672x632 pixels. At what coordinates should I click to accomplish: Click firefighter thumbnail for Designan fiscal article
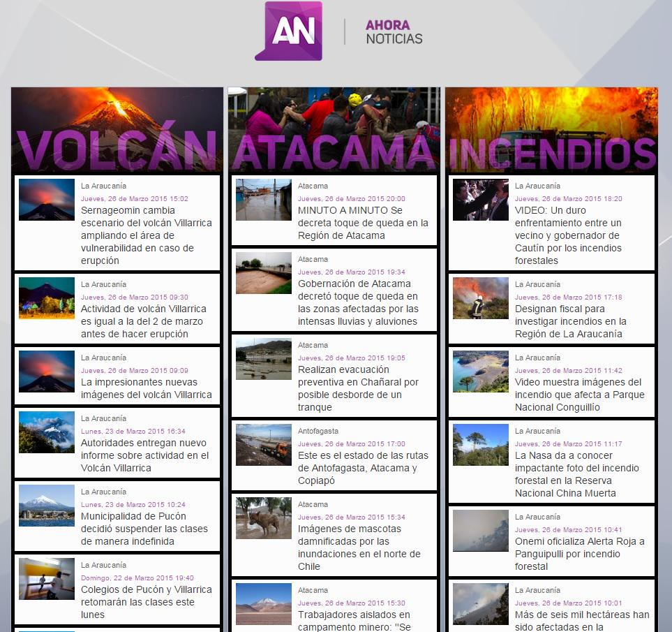[x=481, y=298]
